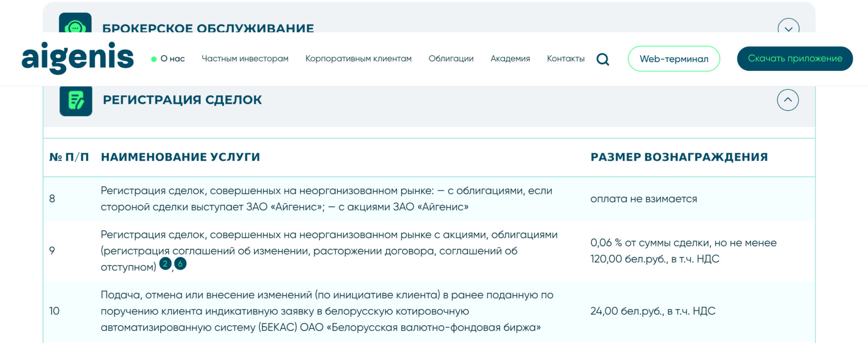Collapse the Регистрация сделок section chevron

tap(788, 100)
